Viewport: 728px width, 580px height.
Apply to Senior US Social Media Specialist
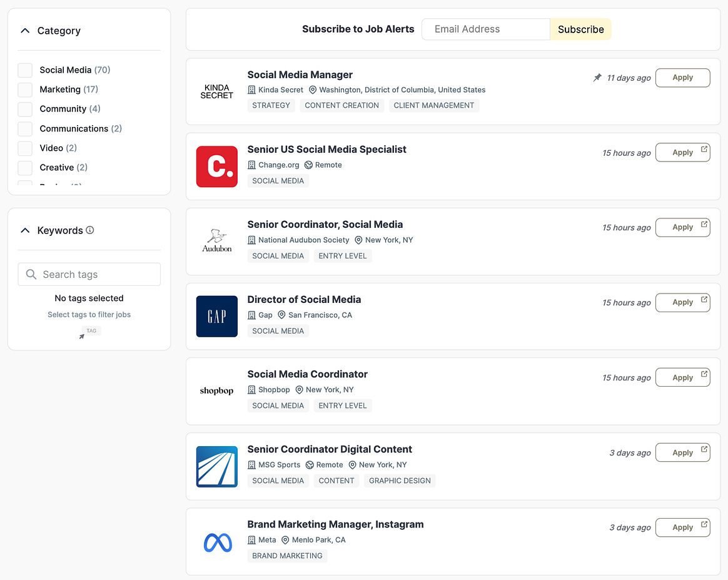point(682,152)
